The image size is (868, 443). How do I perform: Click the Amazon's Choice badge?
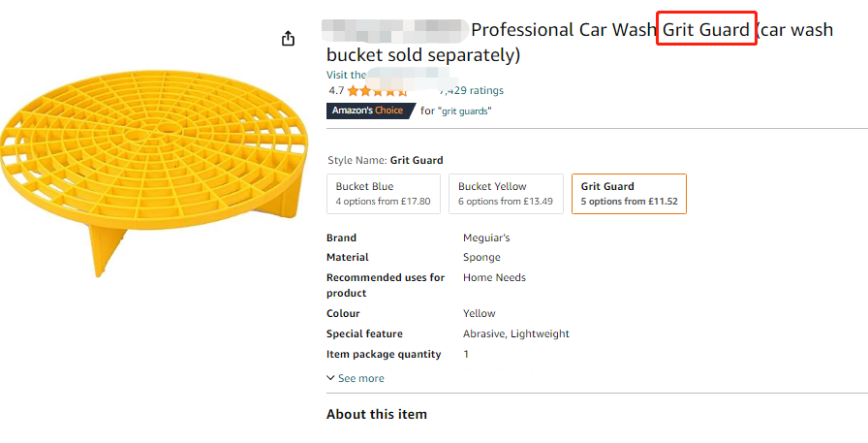click(x=369, y=111)
